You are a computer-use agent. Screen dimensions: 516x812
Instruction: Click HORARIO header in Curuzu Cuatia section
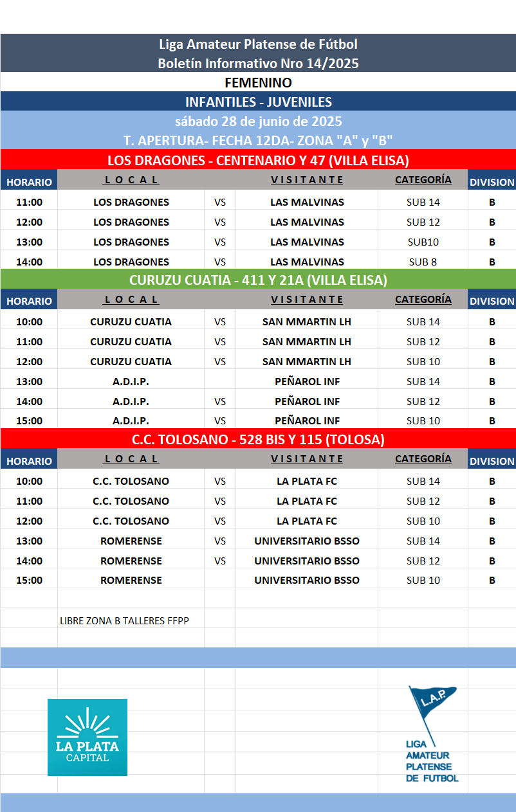click(x=29, y=301)
